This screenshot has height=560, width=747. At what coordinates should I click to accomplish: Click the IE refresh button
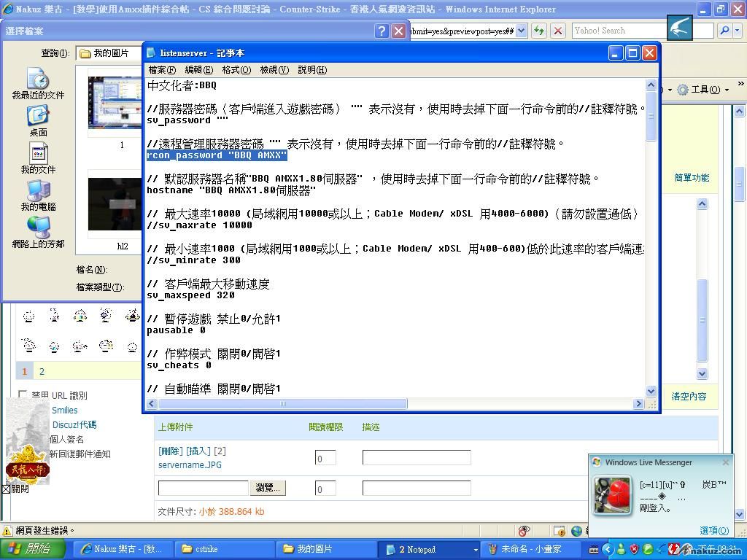pyautogui.click(x=538, y=31)
